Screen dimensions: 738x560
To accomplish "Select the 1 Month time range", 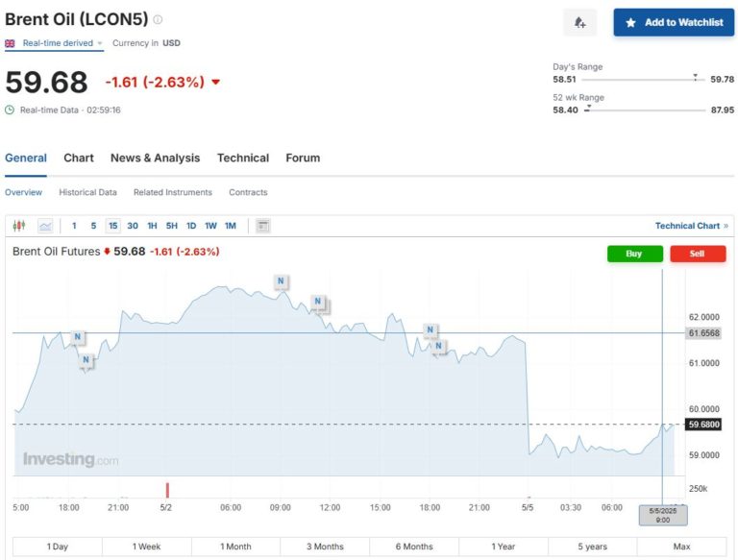I will point(235,547).
